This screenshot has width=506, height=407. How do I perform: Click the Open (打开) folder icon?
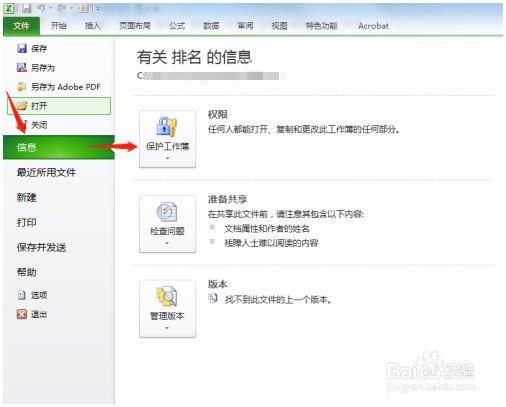coord(22,106)
